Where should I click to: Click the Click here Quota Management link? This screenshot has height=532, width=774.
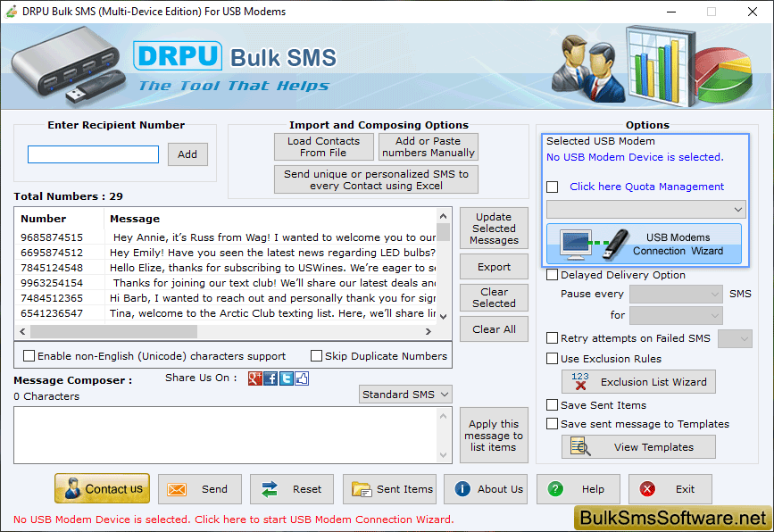[646, 187]
